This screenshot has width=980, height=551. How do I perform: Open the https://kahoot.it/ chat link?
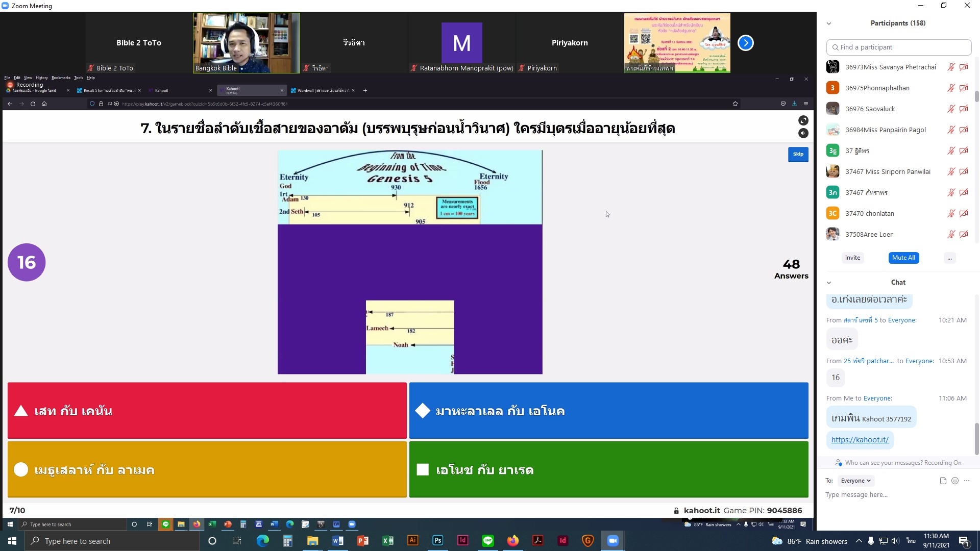point(860,440)
